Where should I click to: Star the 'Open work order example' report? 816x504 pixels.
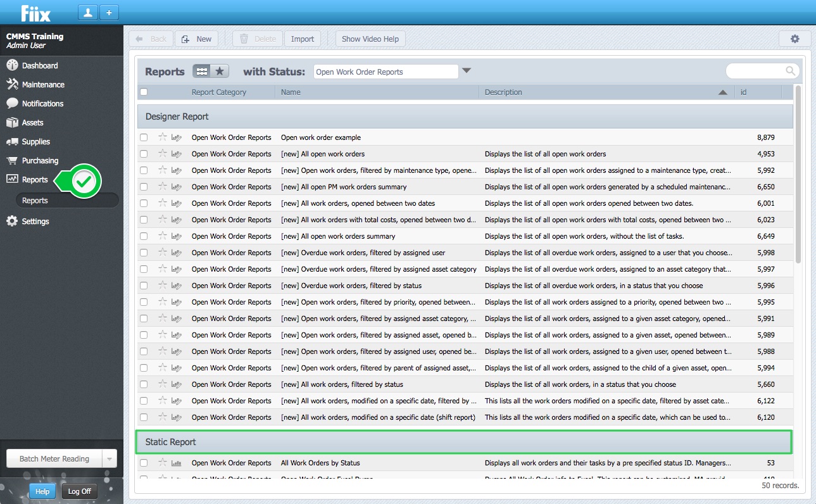click(163, 137)
